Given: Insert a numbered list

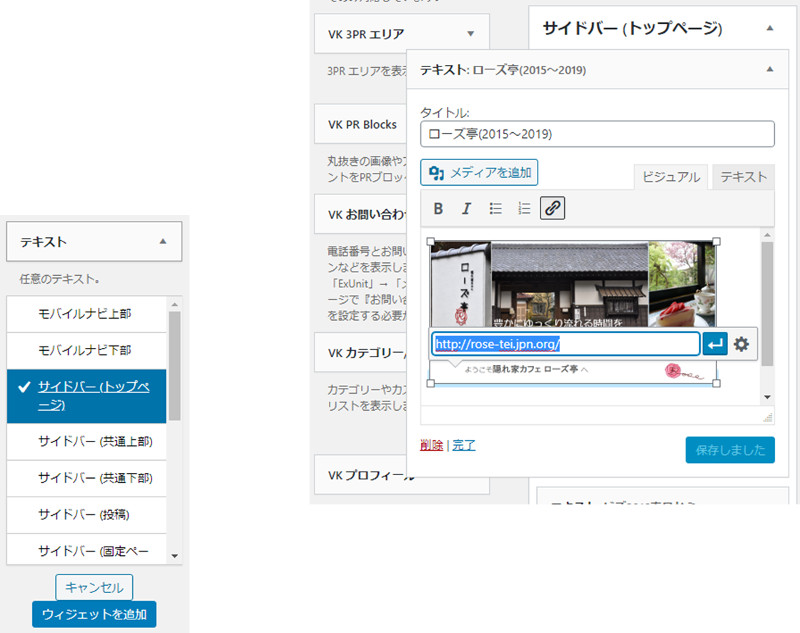Looking at the screenshot, I should pos(523,208).
